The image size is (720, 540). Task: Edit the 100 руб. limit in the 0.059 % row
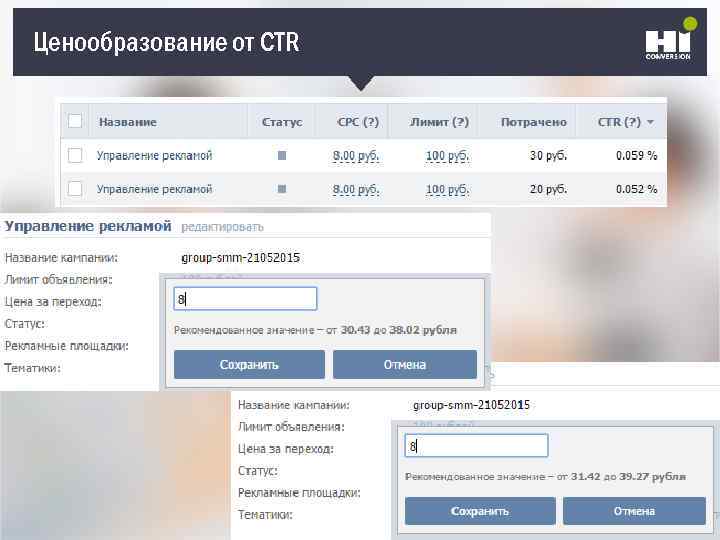pos(447,156)
